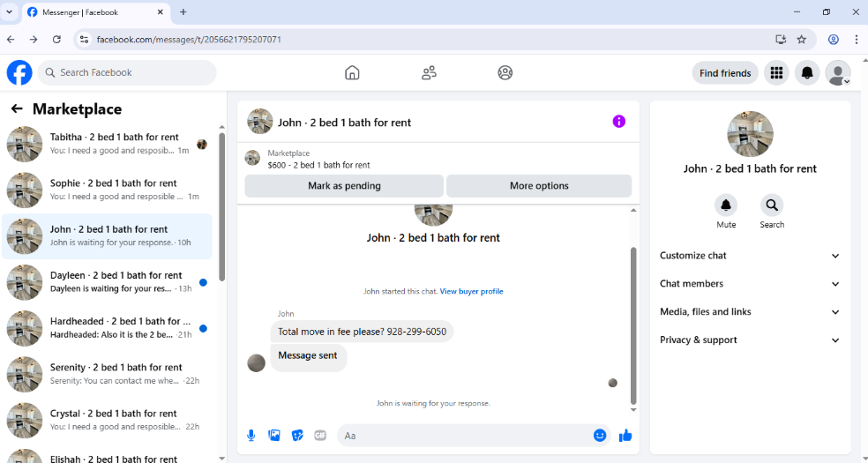Expand Chat members section
Screen dimensions: 868x463
pos(750,284)
